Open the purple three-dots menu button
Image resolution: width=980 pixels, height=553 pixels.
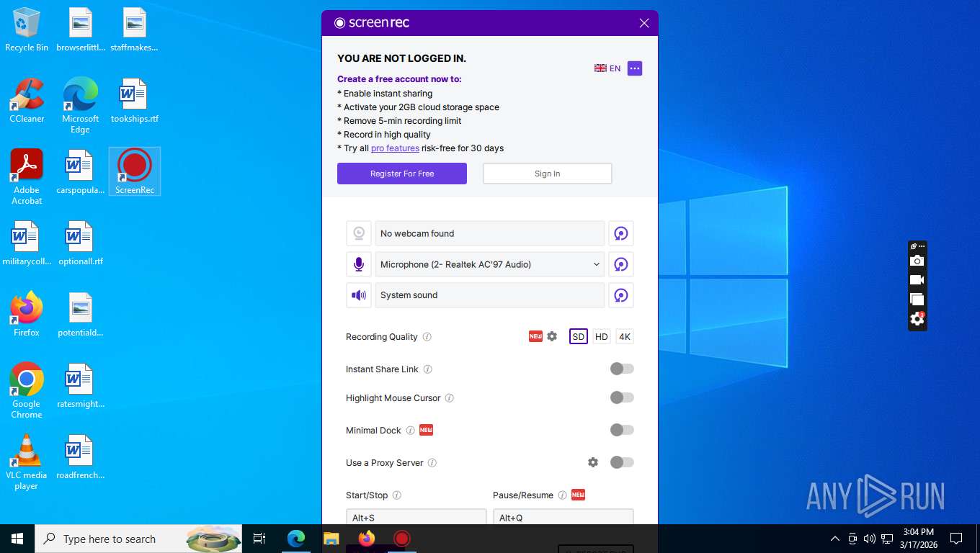(x=635, y=68)
